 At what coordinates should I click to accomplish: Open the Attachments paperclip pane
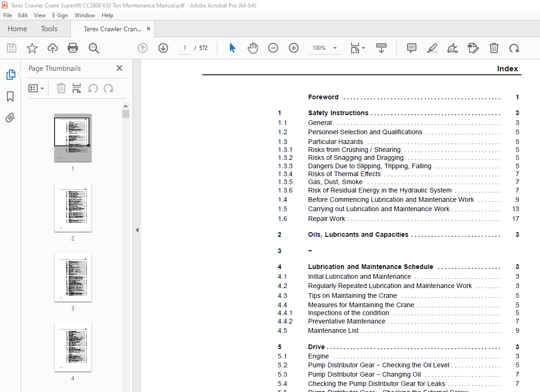(10, 118)
